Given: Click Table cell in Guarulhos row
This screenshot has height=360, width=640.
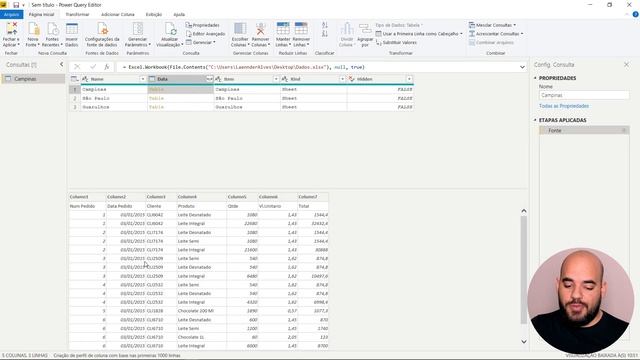Looking at the screenshot, I should pos(180,107).
